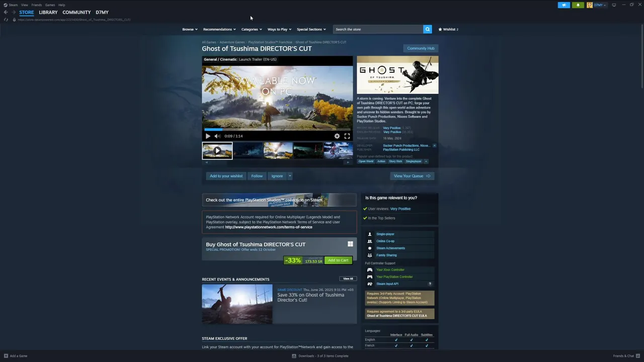Click the search magnifier button
The image size is (644, 362).
click(x=427, y=29)
